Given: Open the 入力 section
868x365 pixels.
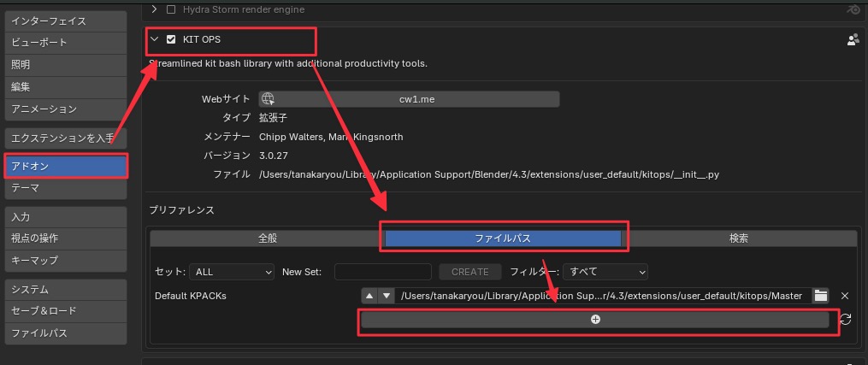Looking at the screenshot, I should click(66, 217).
